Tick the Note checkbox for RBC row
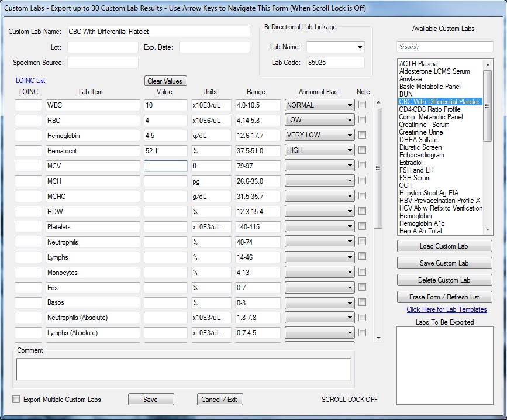 (x=362, y=120)
